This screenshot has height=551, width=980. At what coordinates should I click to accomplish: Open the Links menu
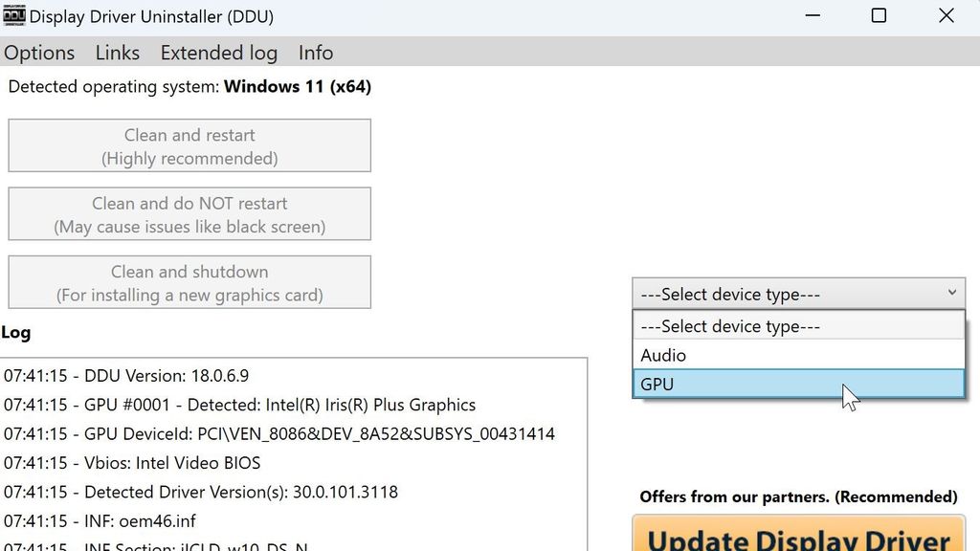coord(117,53)
